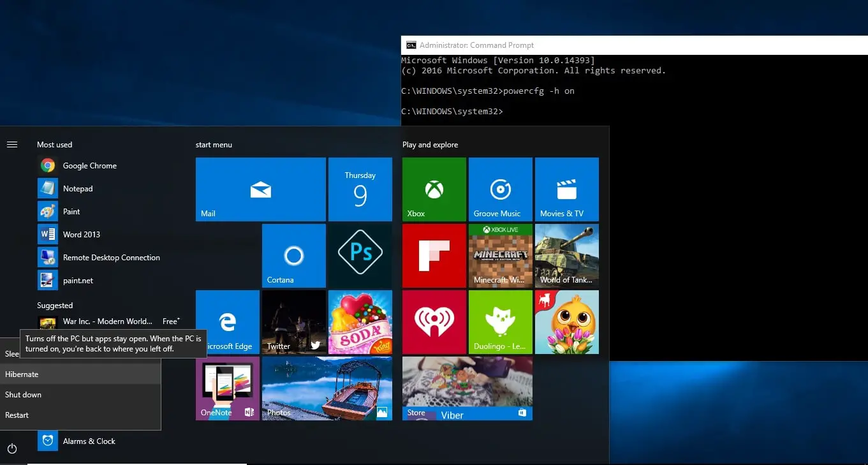Open Remote Desktop Connection
Viewport: 868px width, 465px height.
coord(112,257)
